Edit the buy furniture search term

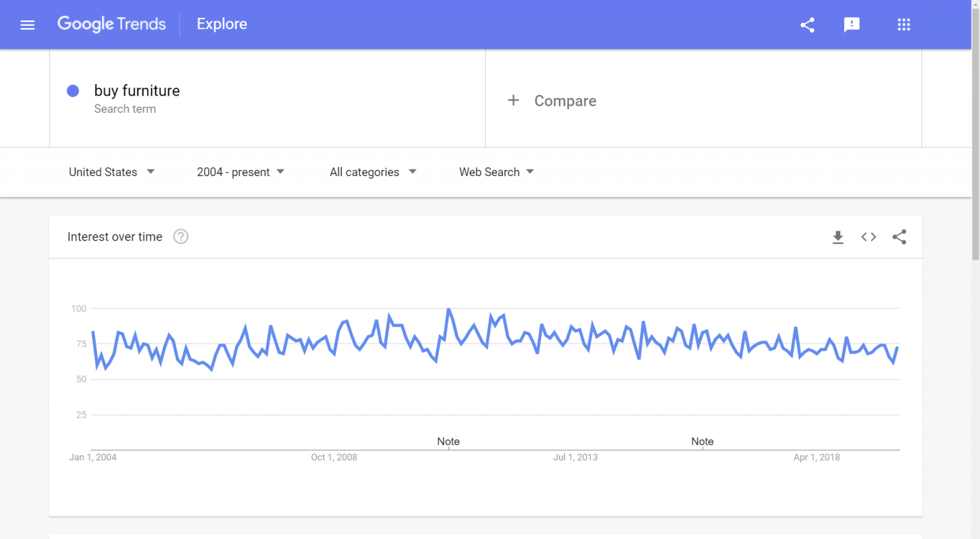pos(137,91)
